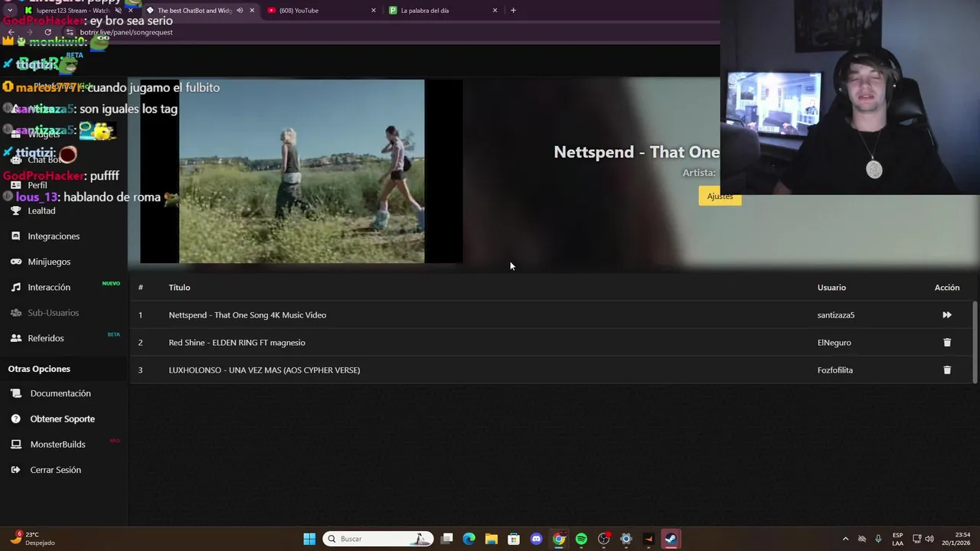
Task: Click the Referidos people icon
Action: [x=15, y=338]
